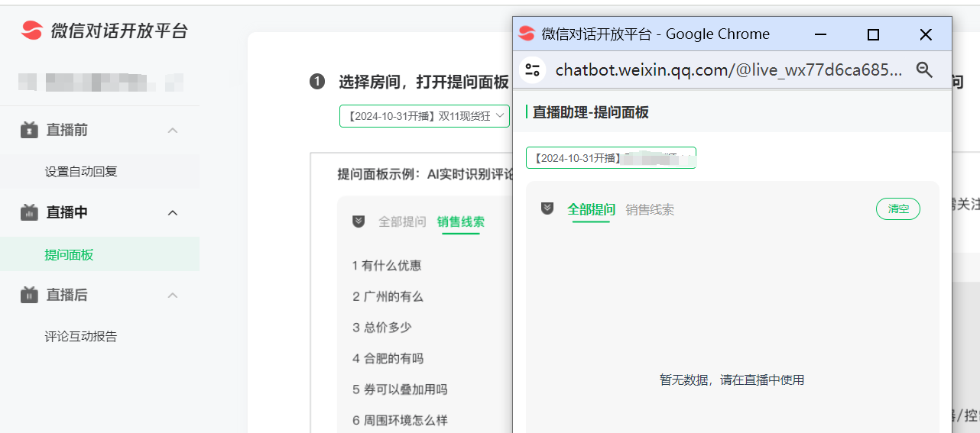980x433 pixels.
Task: Click the 直播后 TV icon in sidebar
Action: [x=29, y=295]
